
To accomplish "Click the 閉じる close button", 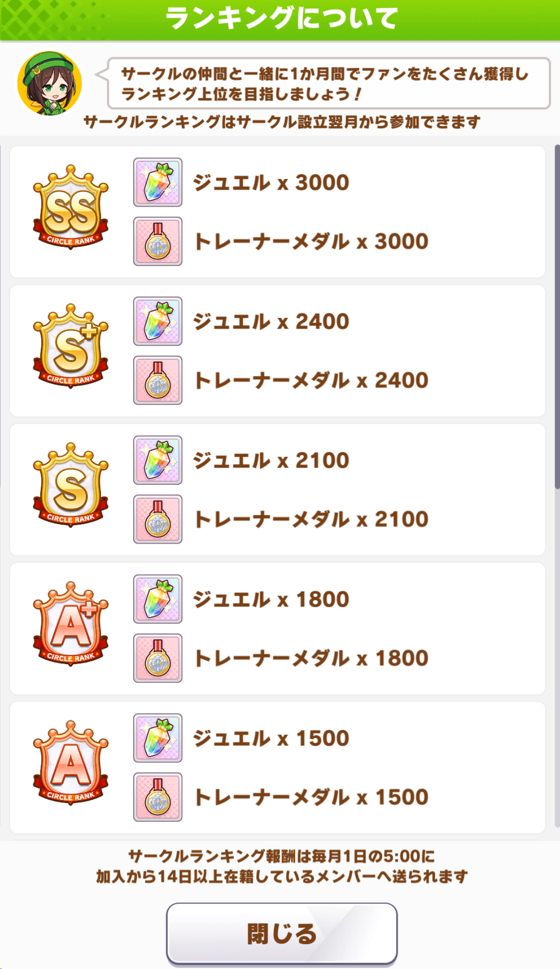I will pos(282,934).
